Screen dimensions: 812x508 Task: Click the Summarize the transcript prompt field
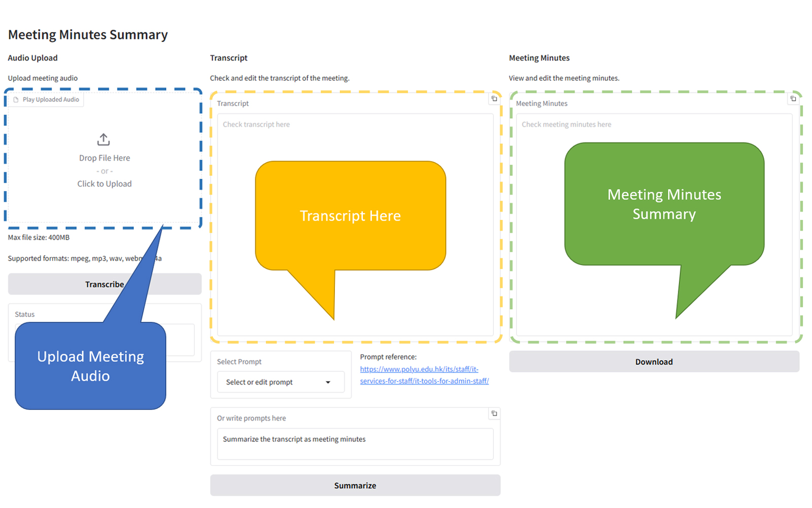(355, 443)
